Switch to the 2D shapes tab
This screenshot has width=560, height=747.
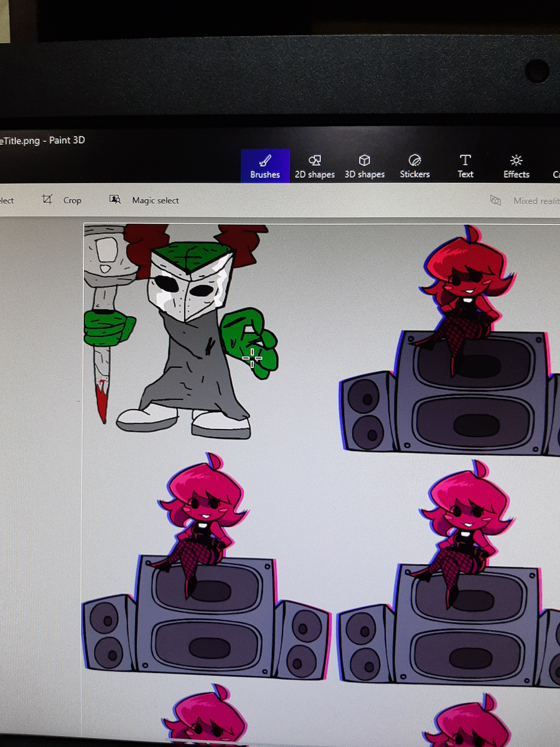coord(315,166)
